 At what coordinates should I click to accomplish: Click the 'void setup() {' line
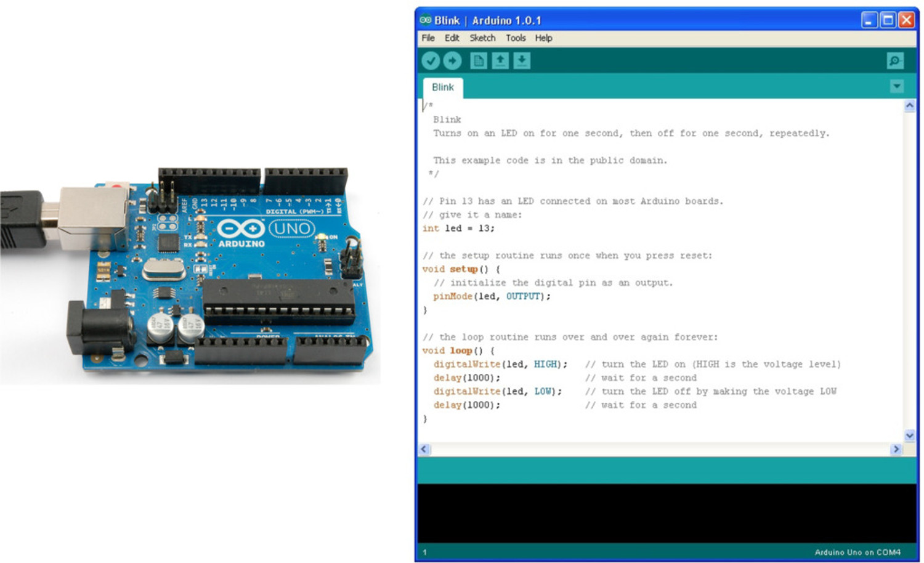(x=461, y=269)
